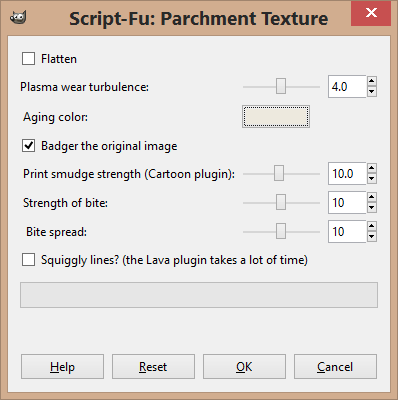398x400 pixels.
Task: Open the Aging color swatch picker
Action: point(276,117)
